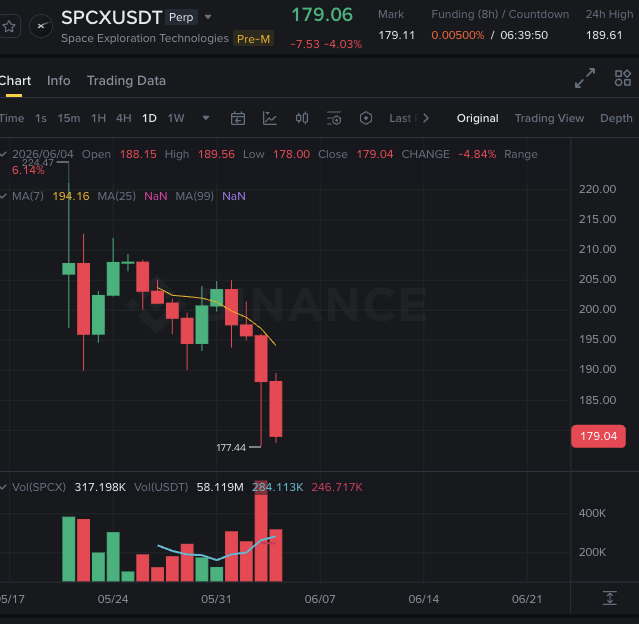639x624 pixels.
Task: Expand more time intervals dropdown
Action: pyautogui.click(x=206, y=118)
